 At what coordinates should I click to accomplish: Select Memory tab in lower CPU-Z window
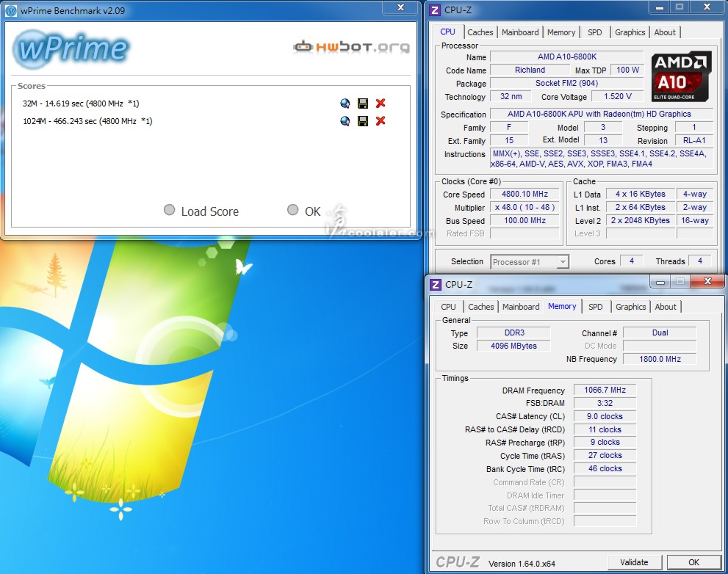562,306
